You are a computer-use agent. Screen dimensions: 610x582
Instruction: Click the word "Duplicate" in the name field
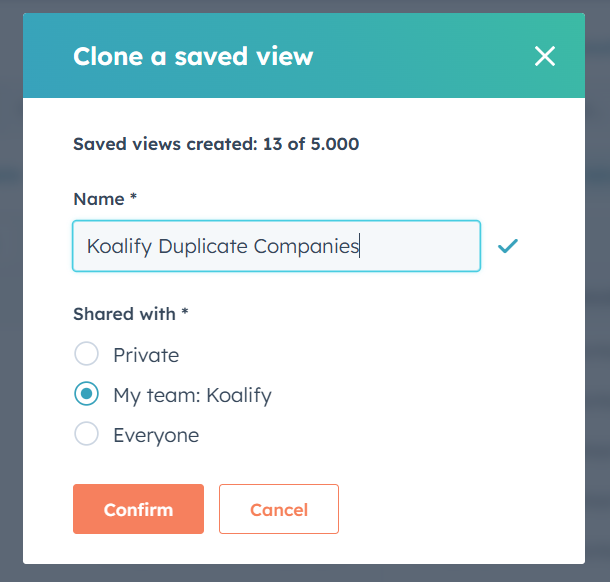203,246
